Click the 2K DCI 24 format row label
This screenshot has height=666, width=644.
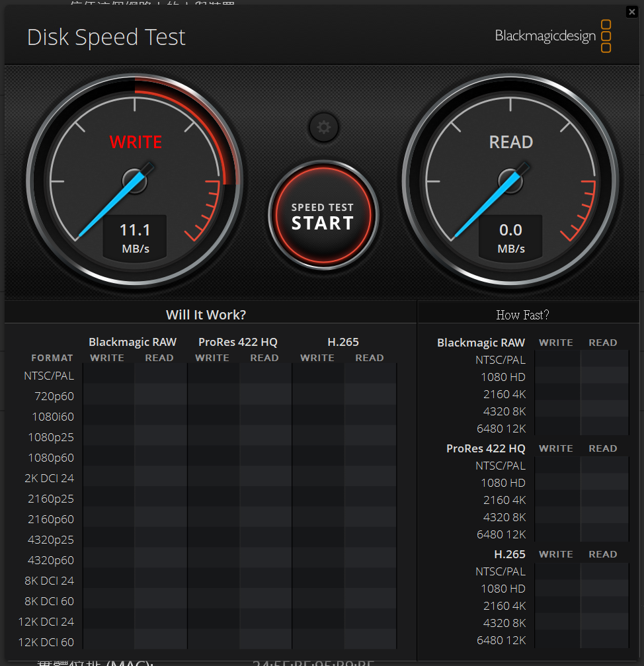coord(50,478)
